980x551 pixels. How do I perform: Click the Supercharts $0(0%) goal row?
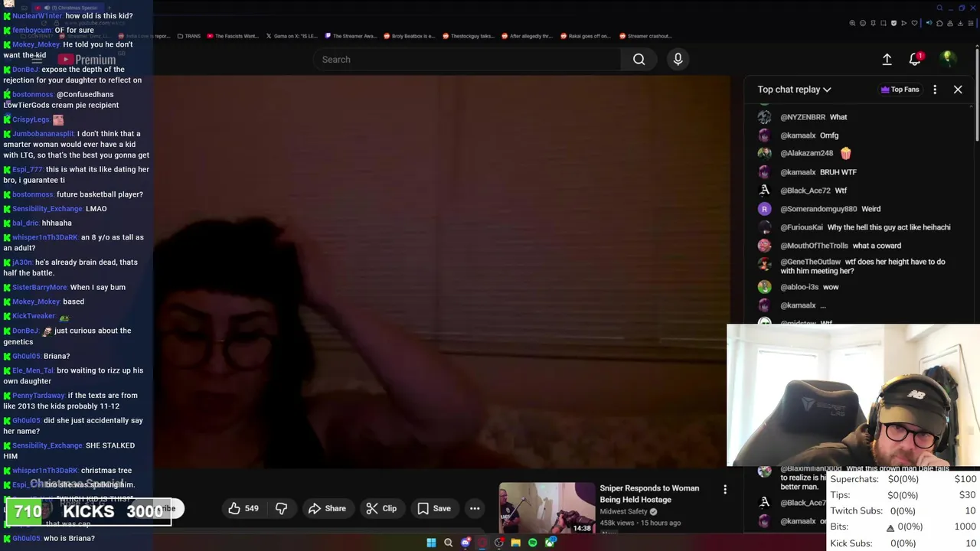(x=903, y=479)
